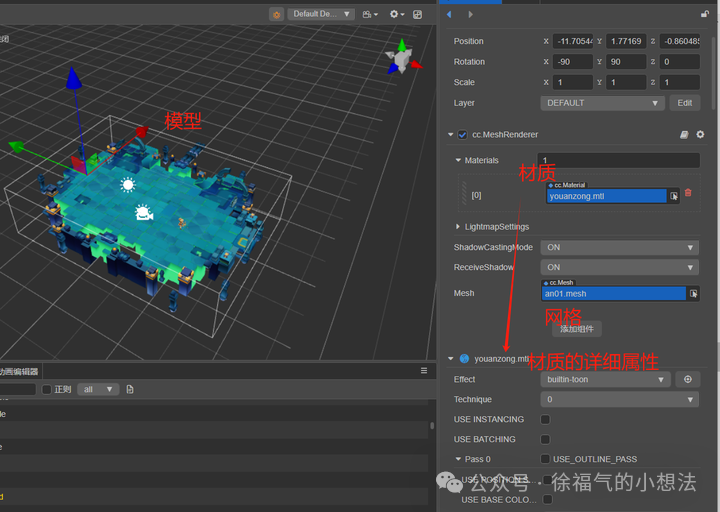The image size is (720, 512).
Task: Click the orange gear icon in scene toolbar
Action: tap(276, 14)
